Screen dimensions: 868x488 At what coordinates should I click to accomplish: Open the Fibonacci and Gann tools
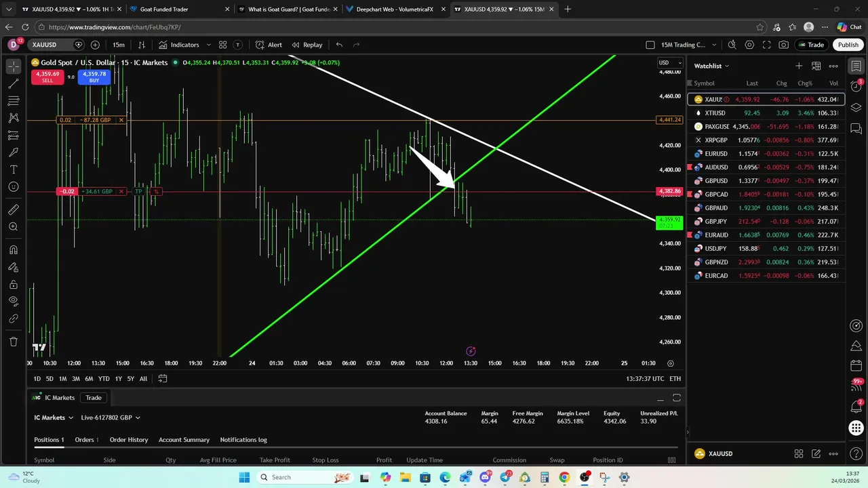(x=14, y=101)
